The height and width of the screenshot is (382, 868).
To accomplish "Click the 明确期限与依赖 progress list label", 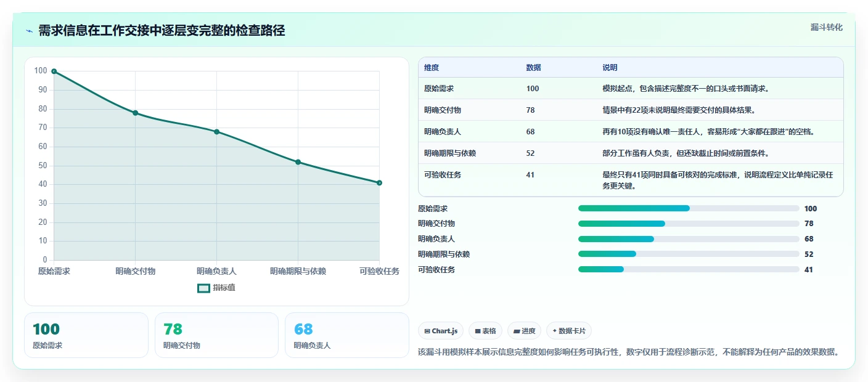I will pos(444,254).
